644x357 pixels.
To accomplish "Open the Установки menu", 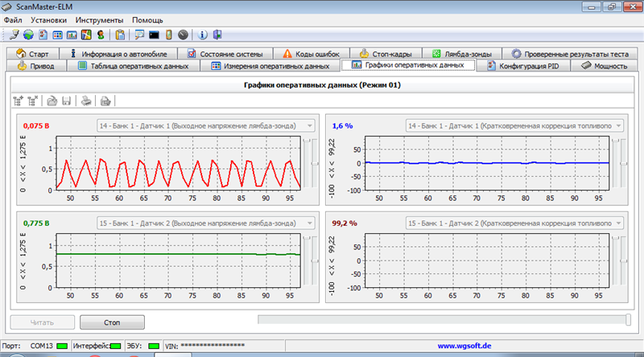I will pos(48,20).
